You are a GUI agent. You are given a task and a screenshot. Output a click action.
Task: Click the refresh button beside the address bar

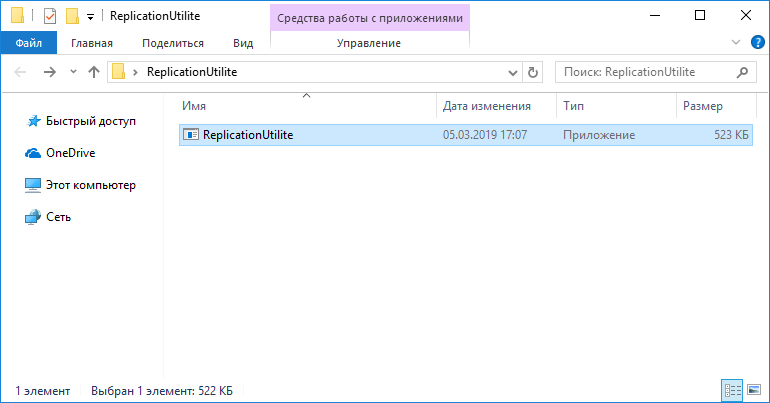click(x=533, y=72)
